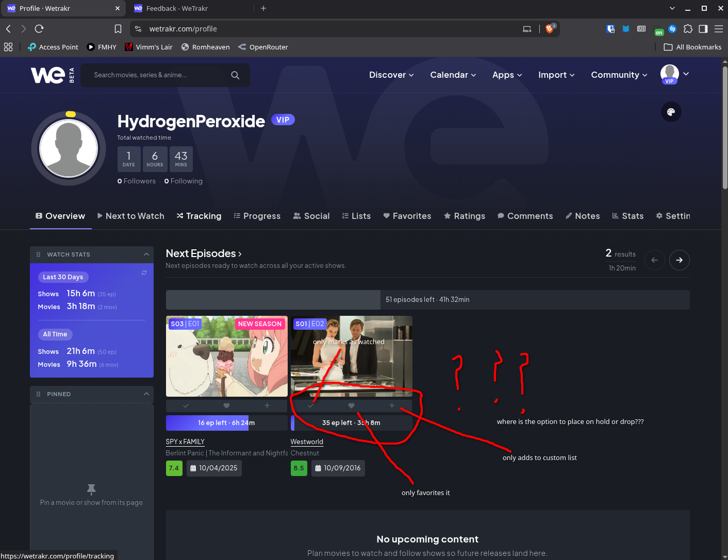Viewport: 728px width, 560px height.
Task: Open the Westworld episode thumbnail
Action: tap(352, 357)
